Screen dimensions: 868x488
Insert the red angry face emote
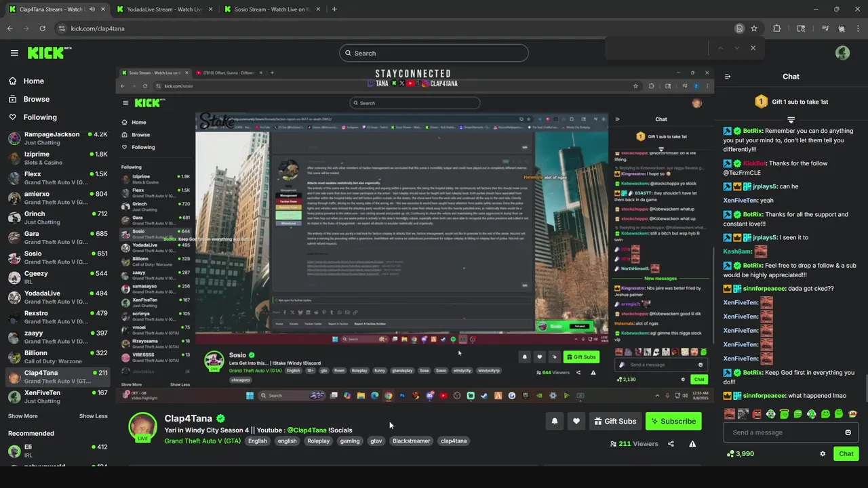coord(757,413)
